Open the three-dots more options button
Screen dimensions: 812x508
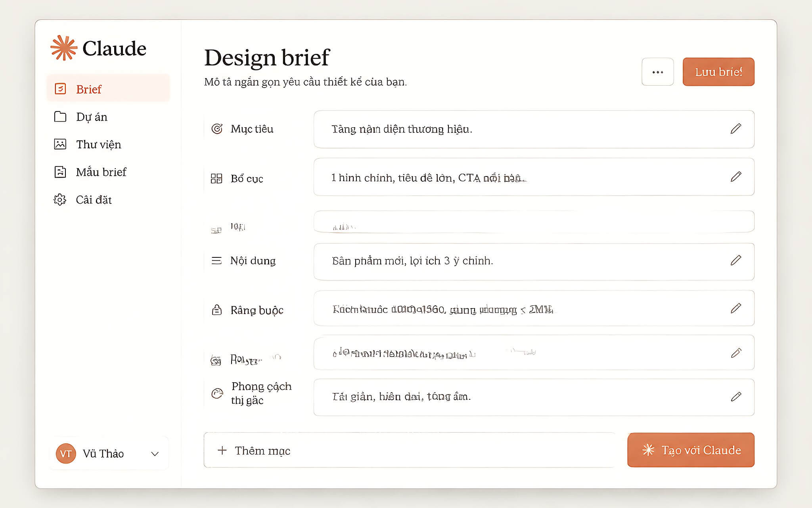click(x=657, y=72)
